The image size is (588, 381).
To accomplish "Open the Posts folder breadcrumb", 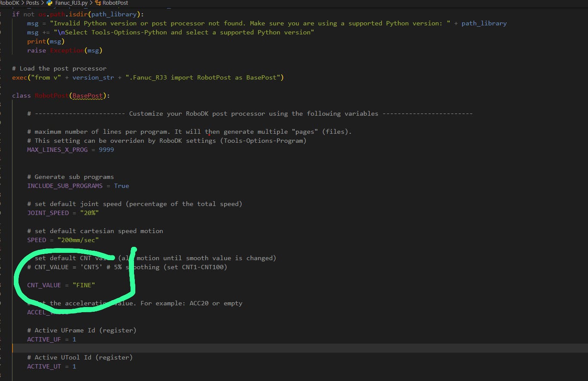I will click(x=32, y=3).
